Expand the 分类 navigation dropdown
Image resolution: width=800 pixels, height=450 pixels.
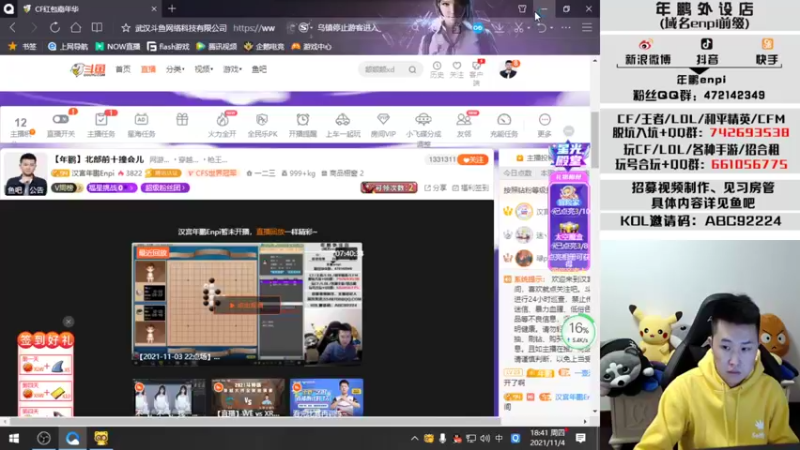(175, 69)
